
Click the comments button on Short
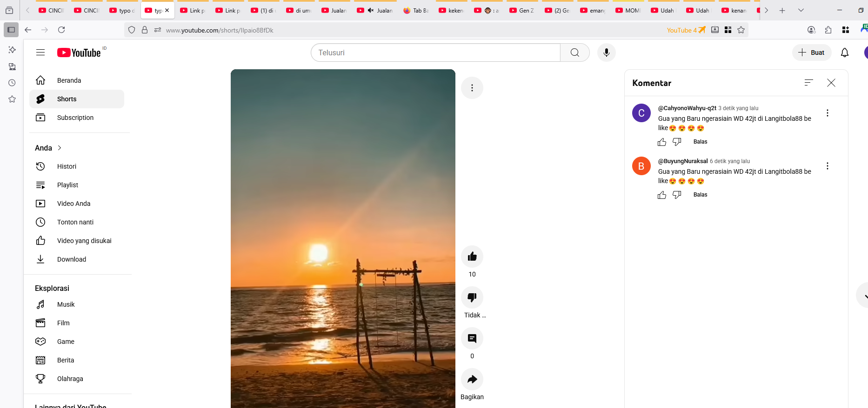click(x=472, y=338)
